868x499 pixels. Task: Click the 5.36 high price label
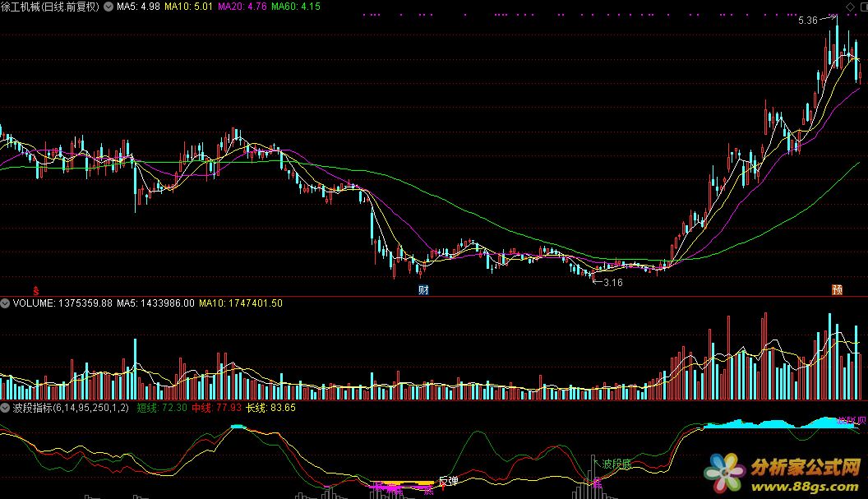[808, 21]
